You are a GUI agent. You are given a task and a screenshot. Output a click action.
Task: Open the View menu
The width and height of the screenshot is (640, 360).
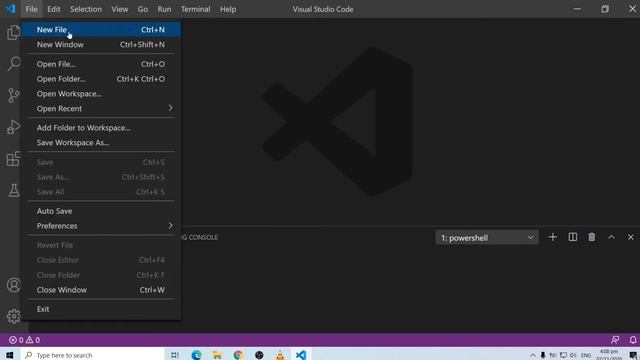(120, 9)
